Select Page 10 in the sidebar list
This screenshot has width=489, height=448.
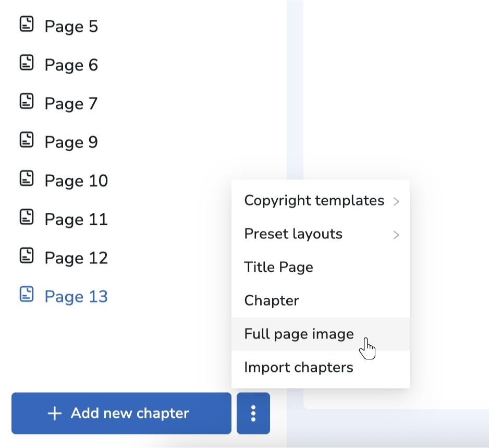pyautogui.click(x=76, y=181)
